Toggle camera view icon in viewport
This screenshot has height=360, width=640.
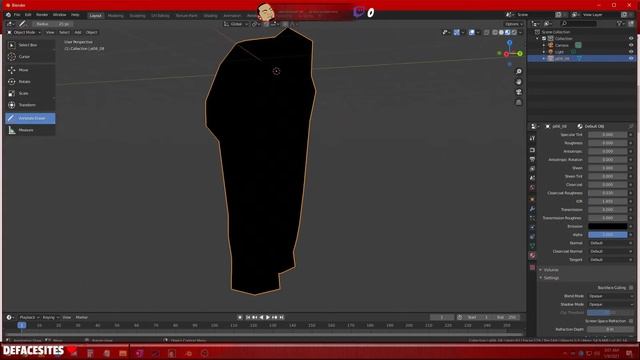tap(519, 92)
